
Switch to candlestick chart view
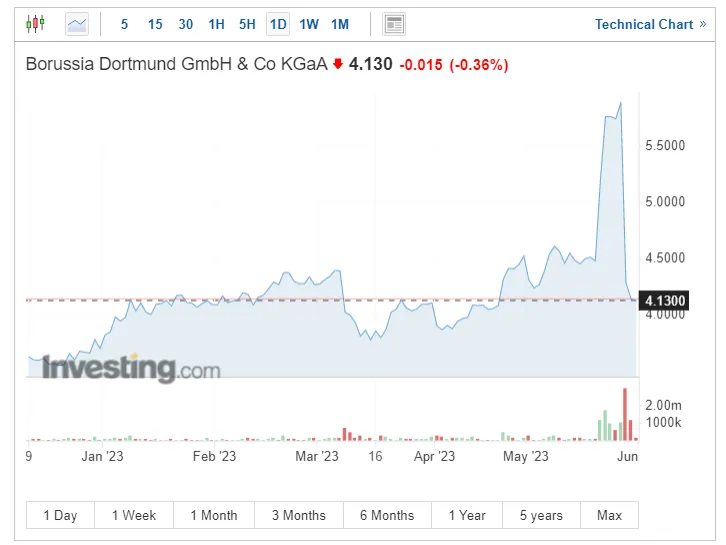pos(35,24)
